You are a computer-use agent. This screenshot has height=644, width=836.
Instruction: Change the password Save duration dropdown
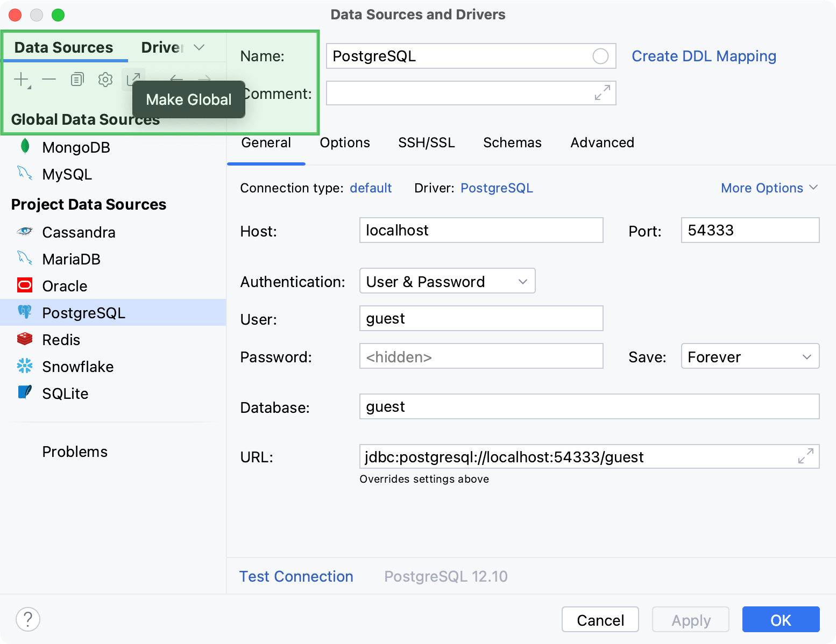pos(749,356)
